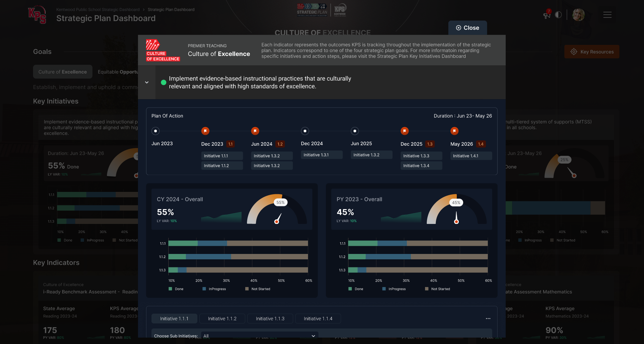Click the 1.1.1 bar in CY 2024 chart
This screenshot has width=644, height=344.
(238, 243)
